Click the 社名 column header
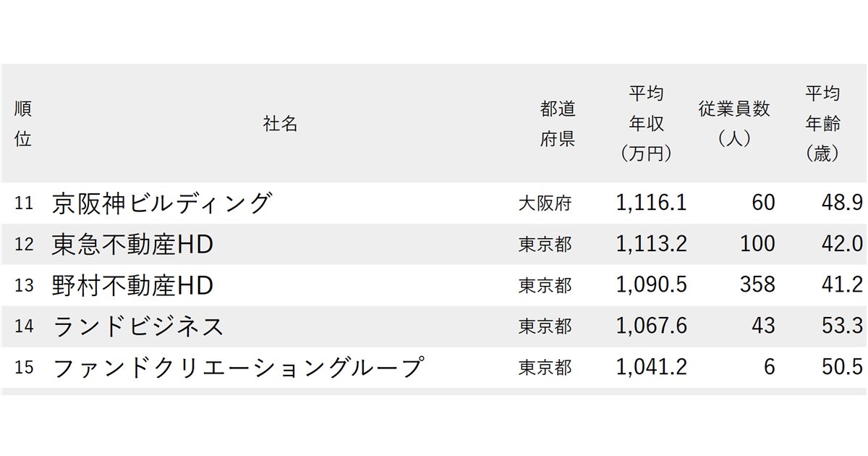Viewport: 868px width, 456px height. (281, 124)
